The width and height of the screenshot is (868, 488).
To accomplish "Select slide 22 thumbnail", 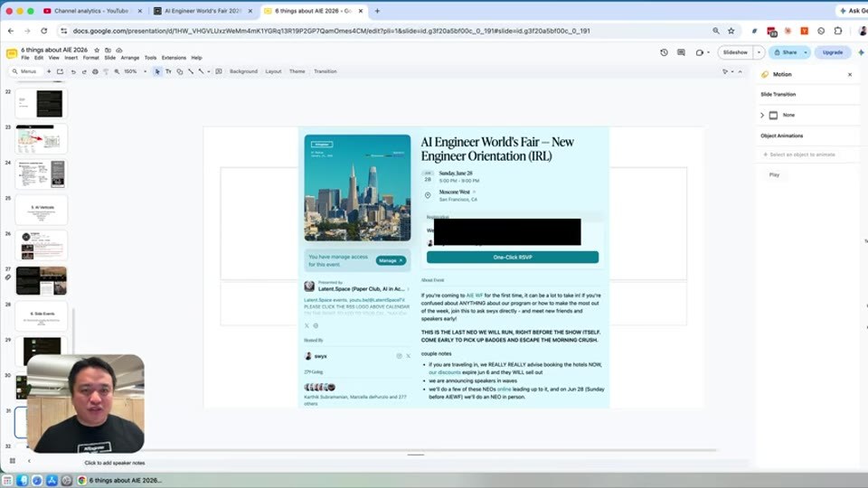I will pyautogui.click(x=41, y=103).
